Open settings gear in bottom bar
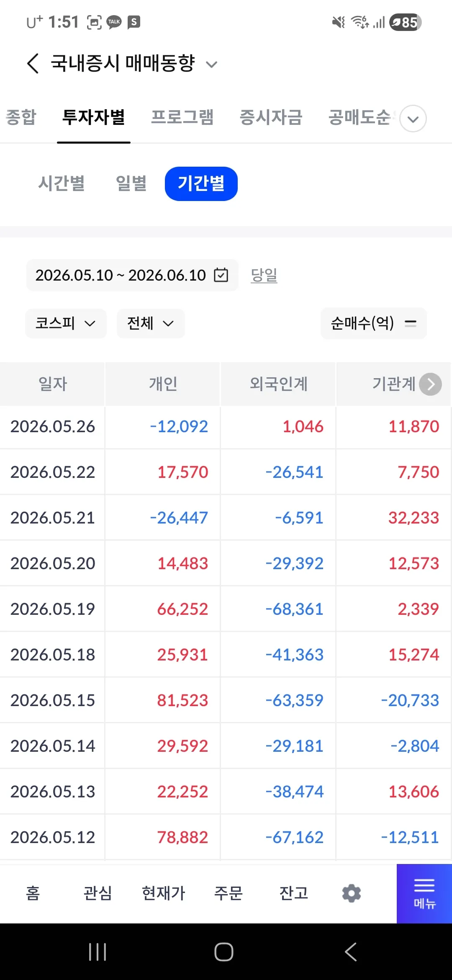Image resolution: width=452 pixels, height=980 pixels. (x=352, y=893)
